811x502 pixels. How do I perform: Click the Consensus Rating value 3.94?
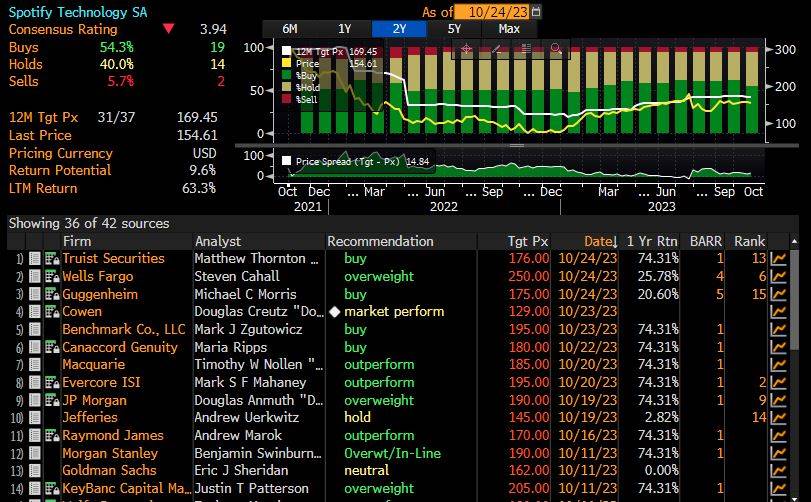tap(213, 29)
